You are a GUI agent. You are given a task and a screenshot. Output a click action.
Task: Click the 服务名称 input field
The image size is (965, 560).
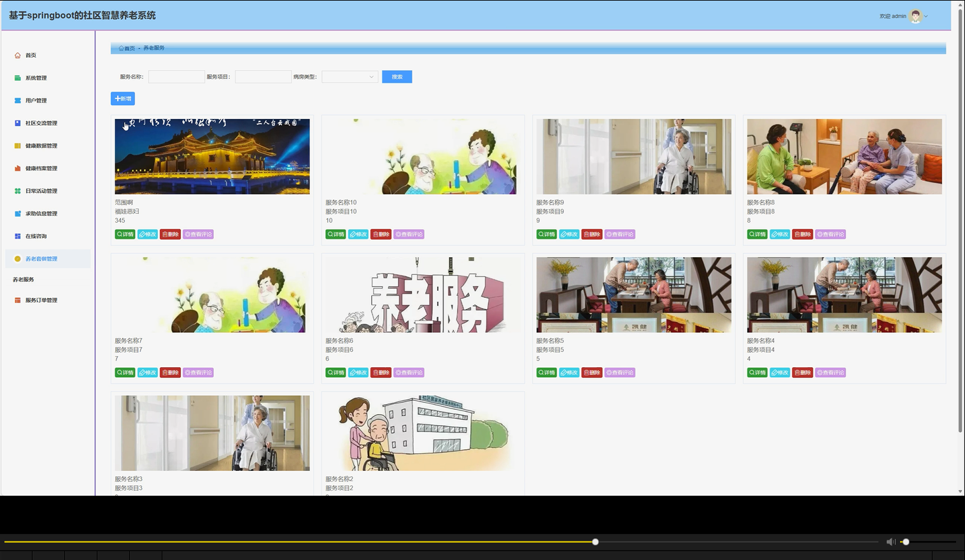click(x=176, y=77)
